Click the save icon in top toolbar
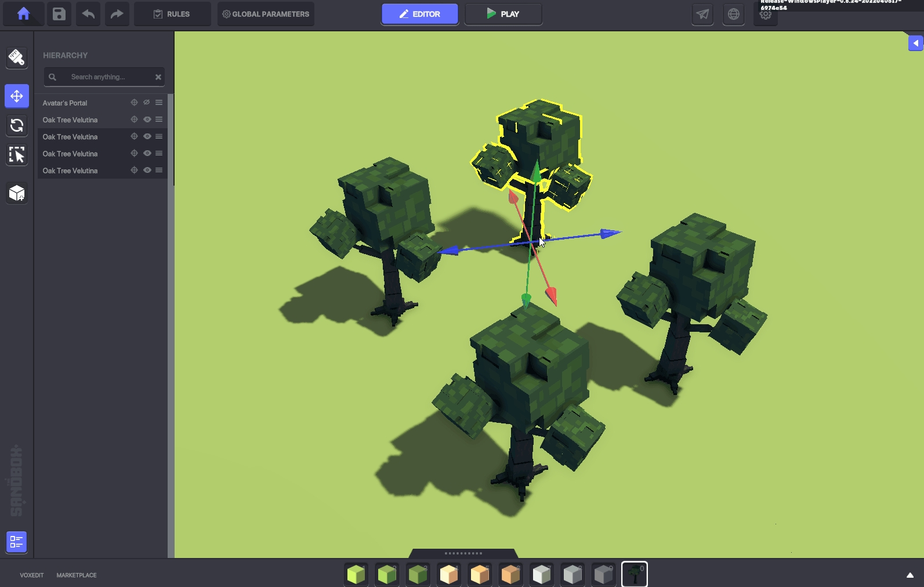The image size is (924, 587). coord(59,14)
